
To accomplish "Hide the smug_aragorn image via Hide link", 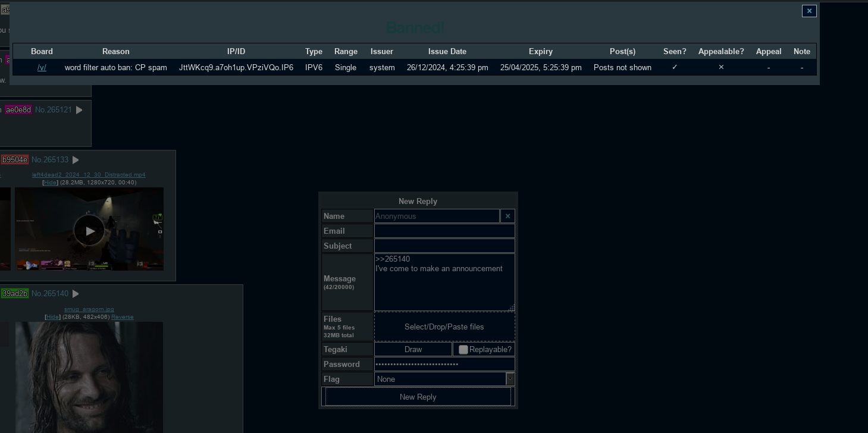I will 53,317.
